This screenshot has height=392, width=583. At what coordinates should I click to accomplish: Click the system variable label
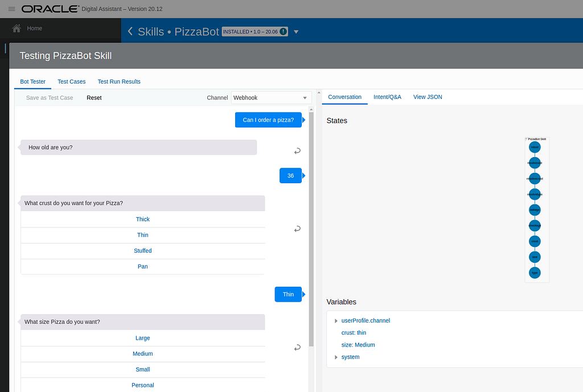click(x=350, y=357)
